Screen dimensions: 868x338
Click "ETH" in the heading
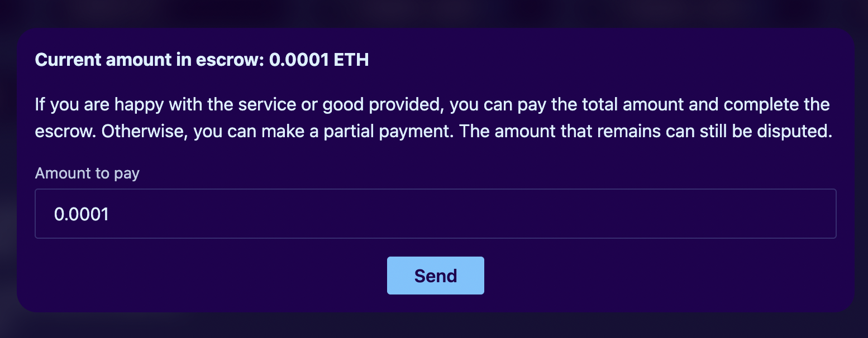tap(351, 60)
